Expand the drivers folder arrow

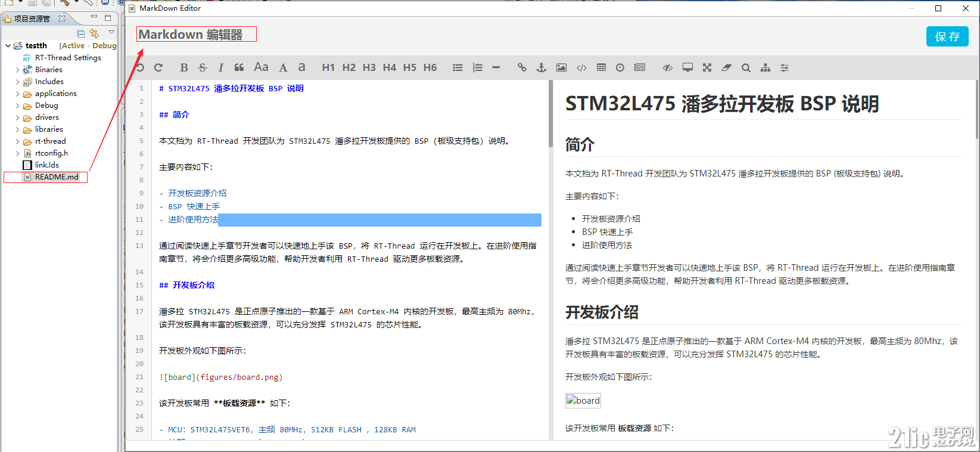point(17,117)
